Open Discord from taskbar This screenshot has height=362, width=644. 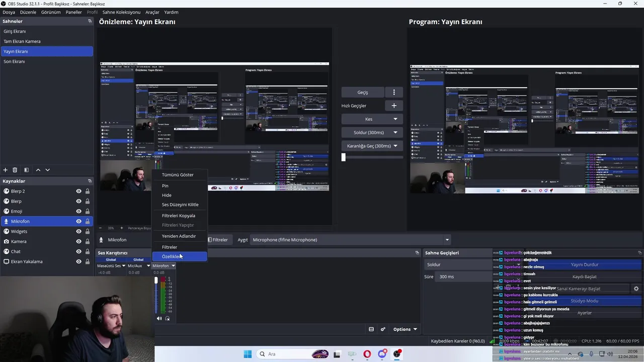point(382,354)
